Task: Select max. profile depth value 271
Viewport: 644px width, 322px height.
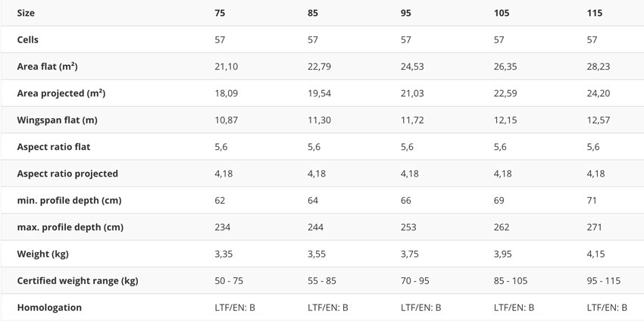Action: 594,227
